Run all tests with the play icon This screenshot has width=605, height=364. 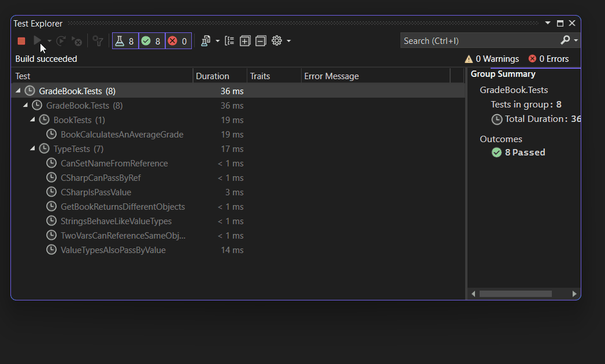[38, 40]
